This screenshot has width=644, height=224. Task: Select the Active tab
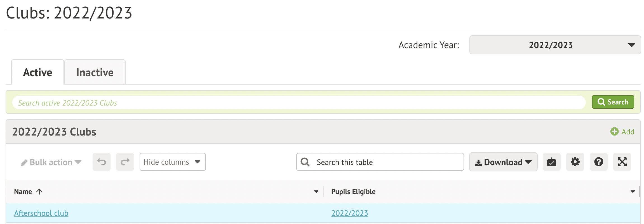point(37,72)
